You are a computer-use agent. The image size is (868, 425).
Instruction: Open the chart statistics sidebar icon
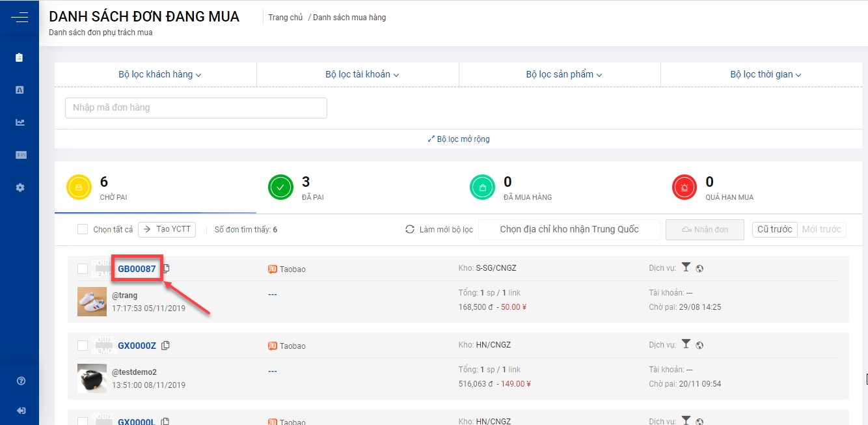(x=20, y=122)
